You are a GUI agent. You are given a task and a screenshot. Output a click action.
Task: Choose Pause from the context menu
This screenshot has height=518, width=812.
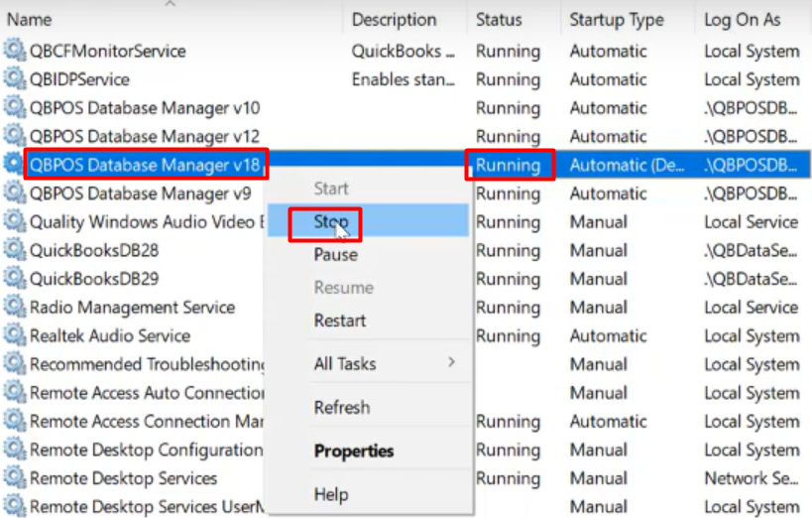pos(368,255)
